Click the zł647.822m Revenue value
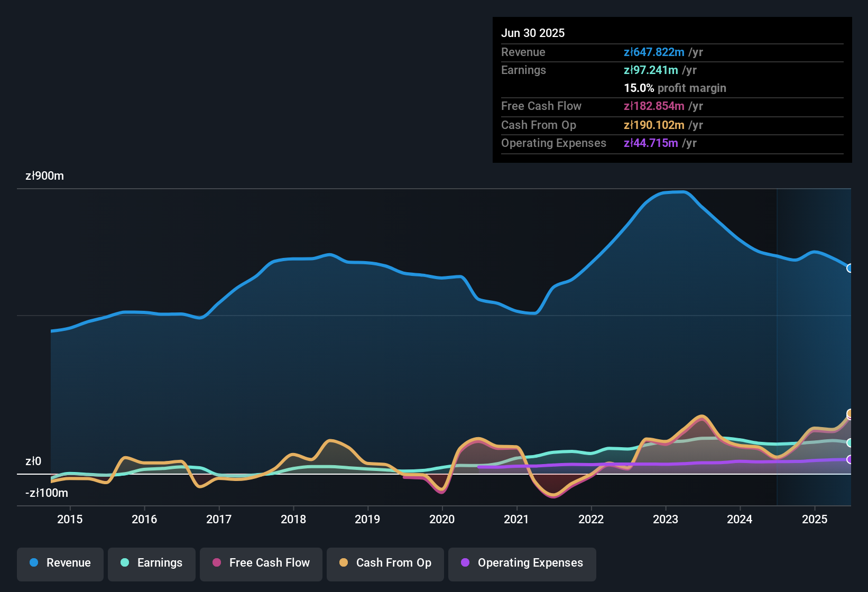The image size is (868, 592). [x=654, y=52]
